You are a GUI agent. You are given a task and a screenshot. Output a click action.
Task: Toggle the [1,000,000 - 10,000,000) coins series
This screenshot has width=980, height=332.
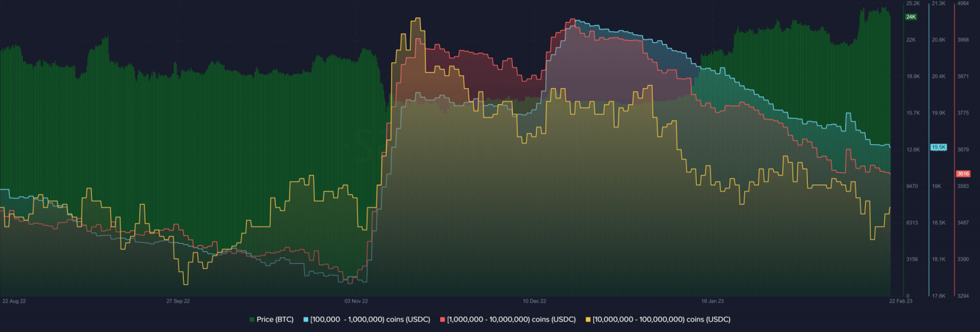click(512, 319)
